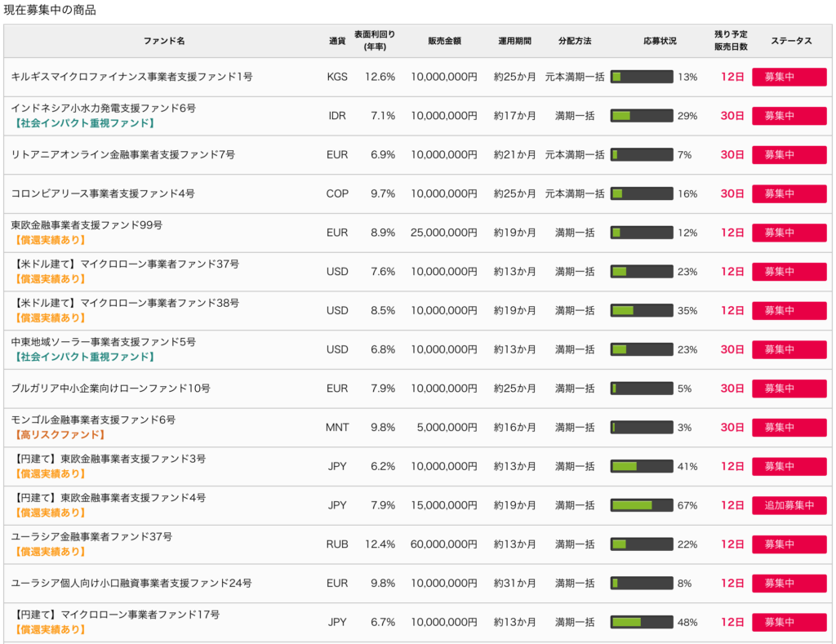
Task: Click 募集中 button for 【米ドル建て】マイクロローン事業者ファンド37号
Action: [x=789, y=271]
